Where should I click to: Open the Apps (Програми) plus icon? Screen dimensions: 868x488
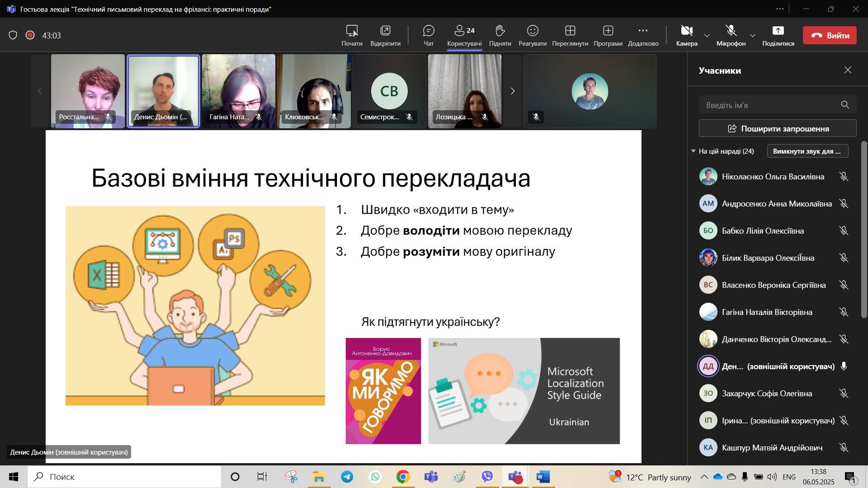(608, 31)
